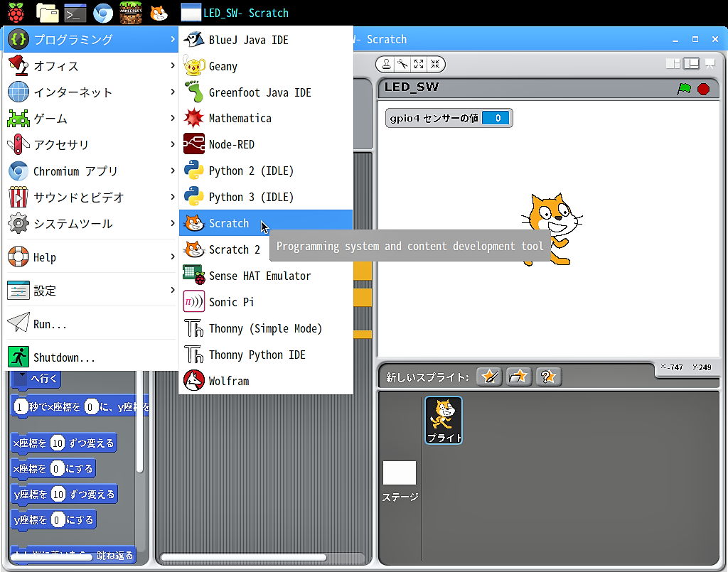Launch Chromium browser from taskbar
728x572 pixels.
coord(102,13)
